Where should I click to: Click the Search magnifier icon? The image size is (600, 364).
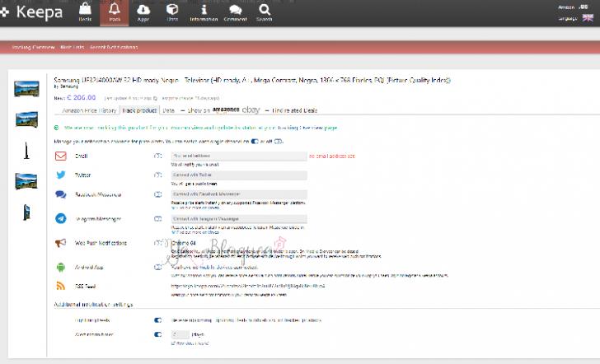[264, 12]
